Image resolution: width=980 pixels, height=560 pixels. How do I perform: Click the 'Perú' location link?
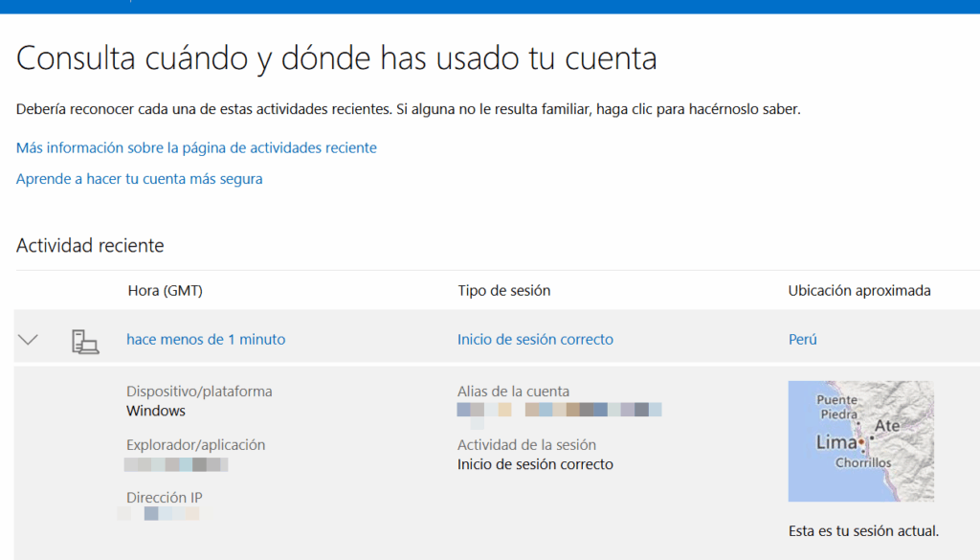click(802, 340)
